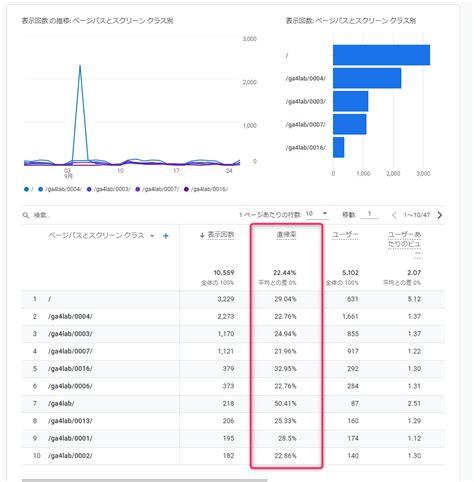Click the spike peak in the line chart
Screen dimensions: 474x482
pyautogui.click(x=80, y=66)
